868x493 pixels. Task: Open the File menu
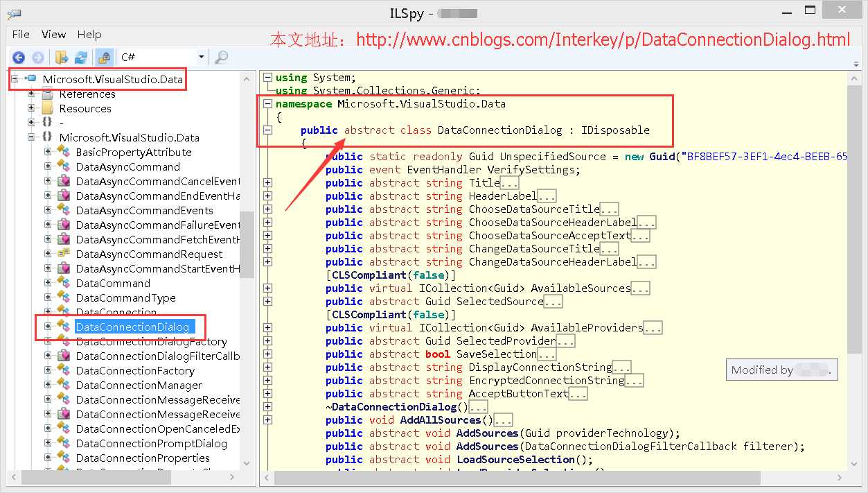point(21,34)
